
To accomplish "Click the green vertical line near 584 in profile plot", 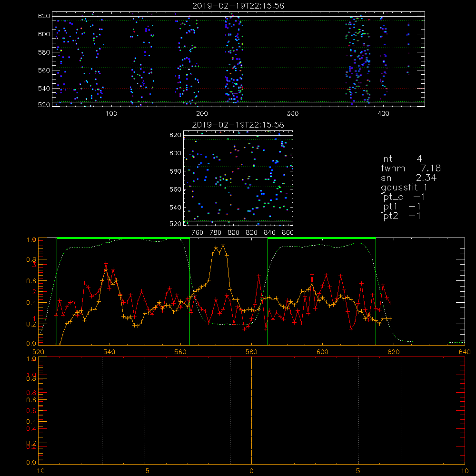I will click(x=268, y=291).
